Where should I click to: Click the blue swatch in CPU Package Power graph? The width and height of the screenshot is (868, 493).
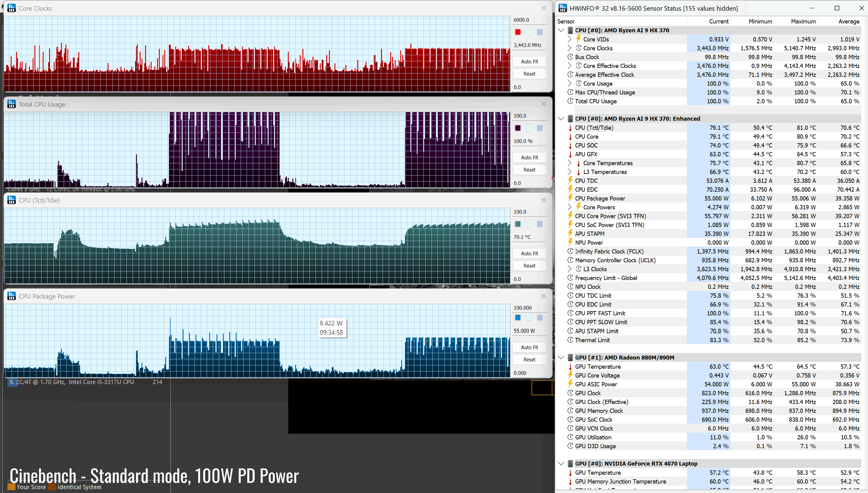(518, 317)
